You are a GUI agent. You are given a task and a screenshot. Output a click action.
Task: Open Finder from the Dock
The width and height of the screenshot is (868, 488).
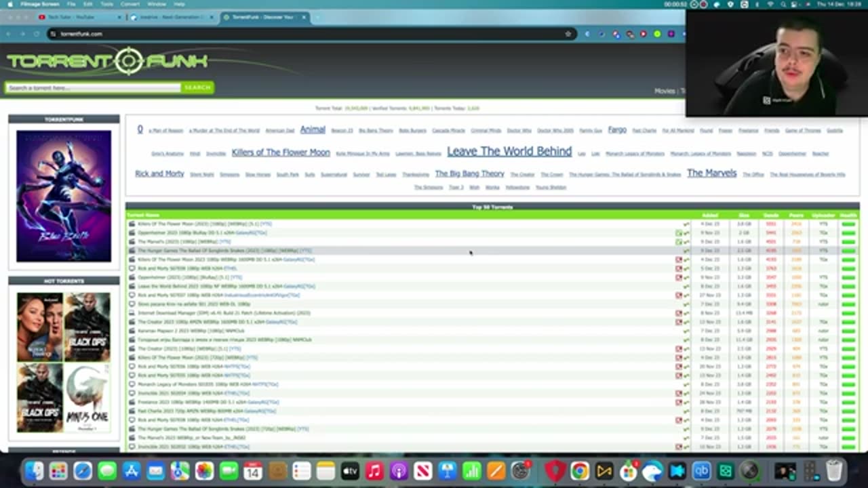[x=34, y=470]
